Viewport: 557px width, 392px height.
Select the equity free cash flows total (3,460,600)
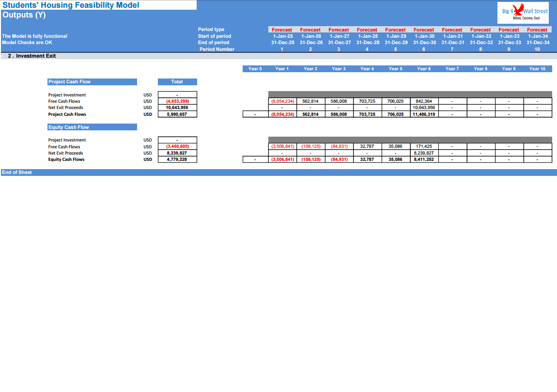(177, 146)
